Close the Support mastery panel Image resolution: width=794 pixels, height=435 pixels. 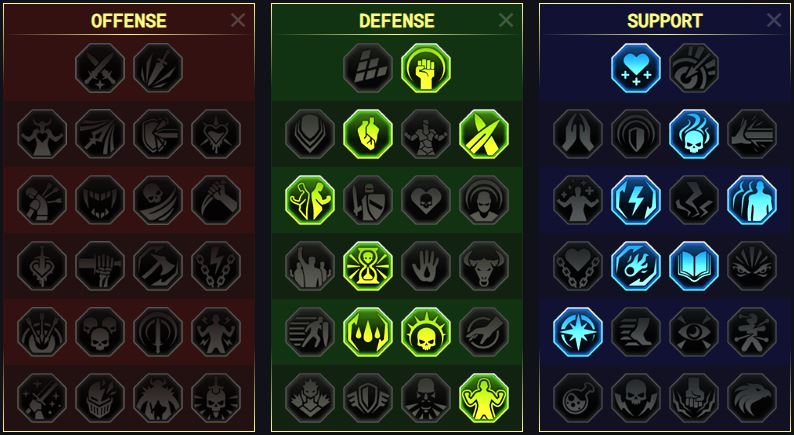pyautogui.click(x=774, y=20)
